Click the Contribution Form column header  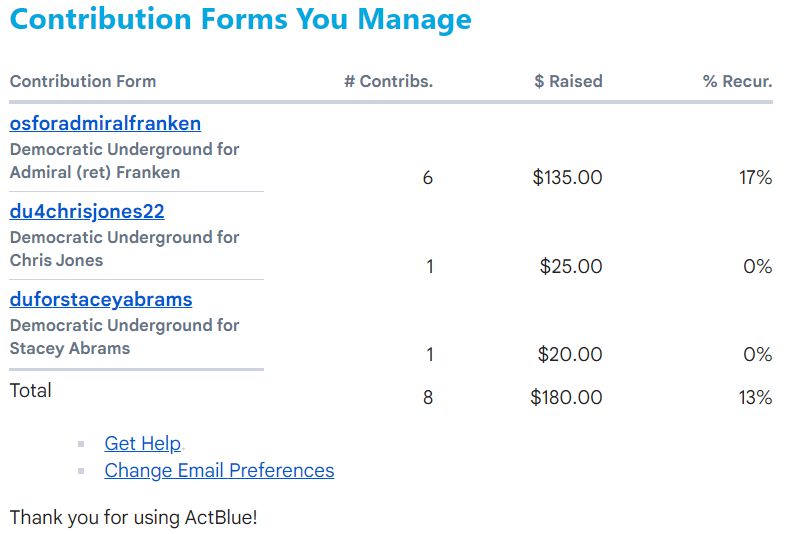tap(83, 82)
